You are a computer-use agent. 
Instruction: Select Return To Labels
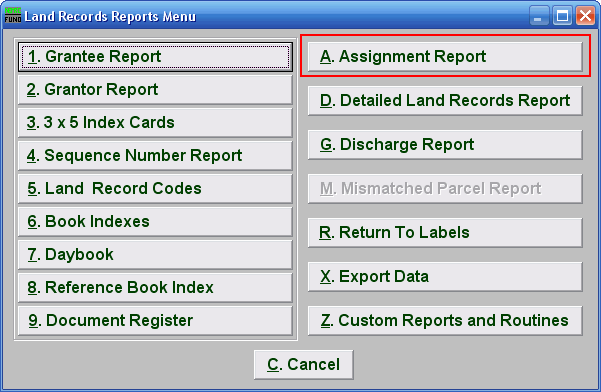click(x=445, y=233)
